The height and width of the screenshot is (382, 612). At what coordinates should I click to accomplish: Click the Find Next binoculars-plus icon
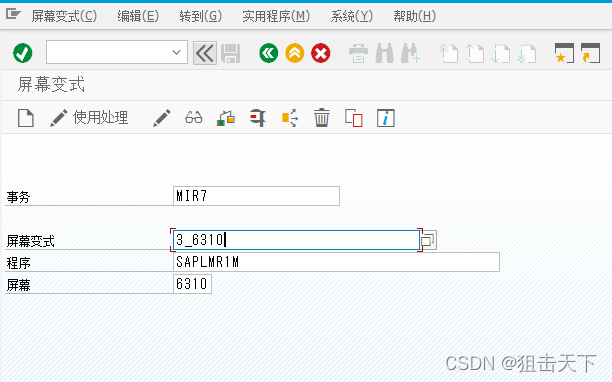pyautogui.click(x=411, y=53)
